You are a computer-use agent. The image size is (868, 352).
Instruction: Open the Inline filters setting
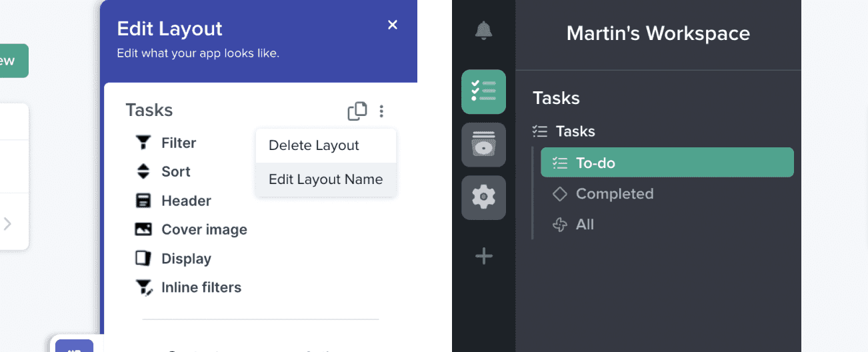(201, 287)
